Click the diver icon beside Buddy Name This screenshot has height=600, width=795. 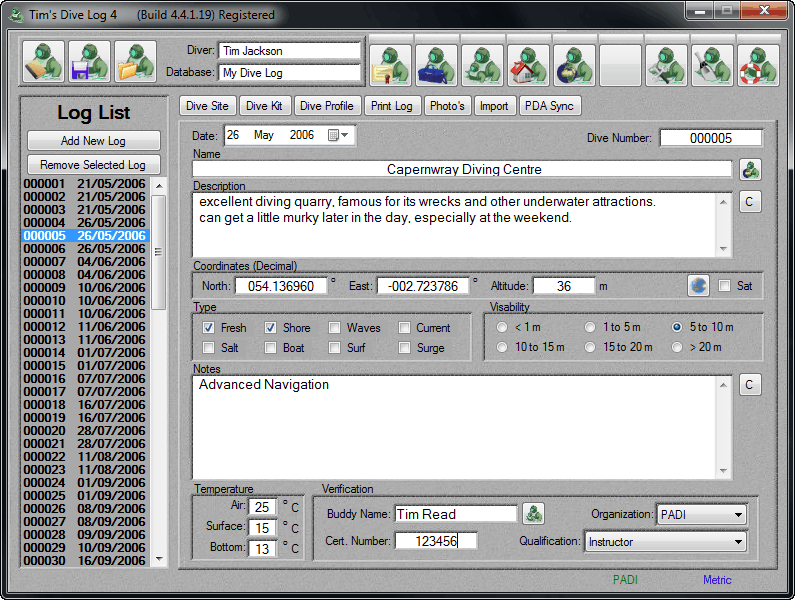tap(534, 514)
